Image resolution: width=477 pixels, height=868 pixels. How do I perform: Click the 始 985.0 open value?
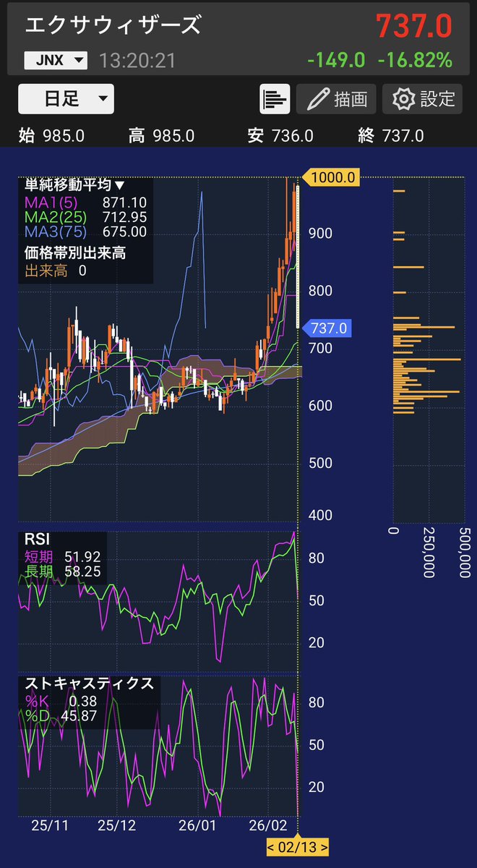[50, 135]
